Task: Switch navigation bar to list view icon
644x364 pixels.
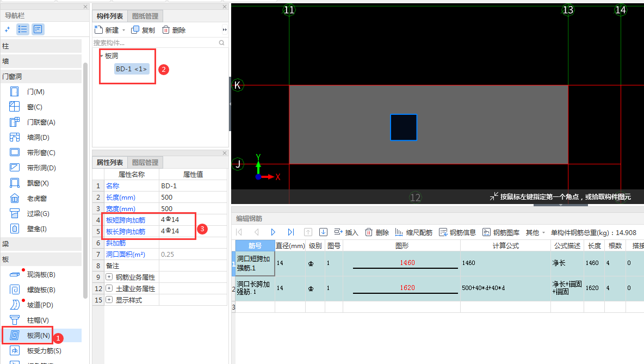Action: click(23, 29)
